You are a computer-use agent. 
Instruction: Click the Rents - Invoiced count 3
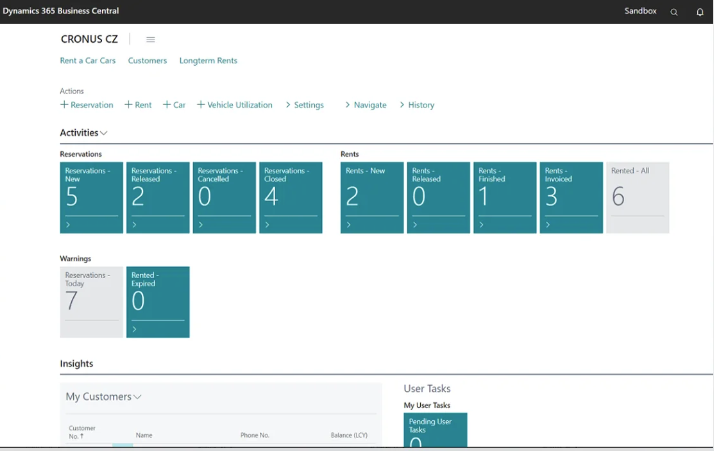551,197
